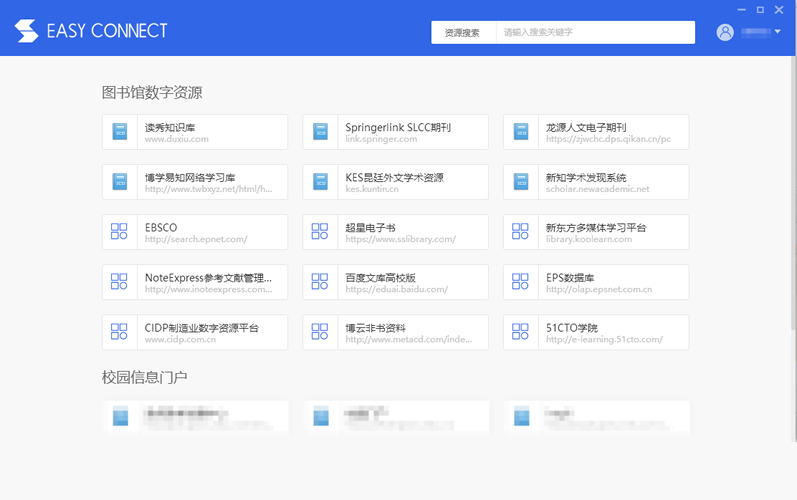The height and width of the screenshot is (500, 797).
Task: Click the 读秀知识库 book icon
Action: click(120, 132)
